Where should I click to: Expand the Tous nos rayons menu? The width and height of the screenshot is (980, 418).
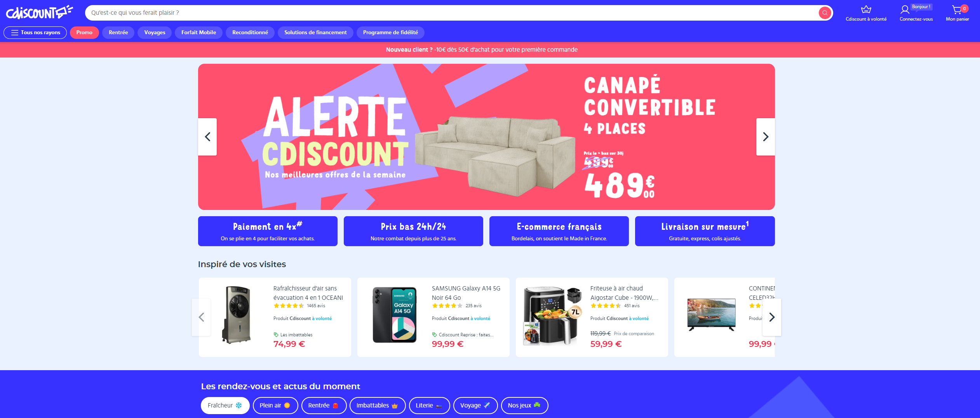pyautogui.click(x=35, y=33)
